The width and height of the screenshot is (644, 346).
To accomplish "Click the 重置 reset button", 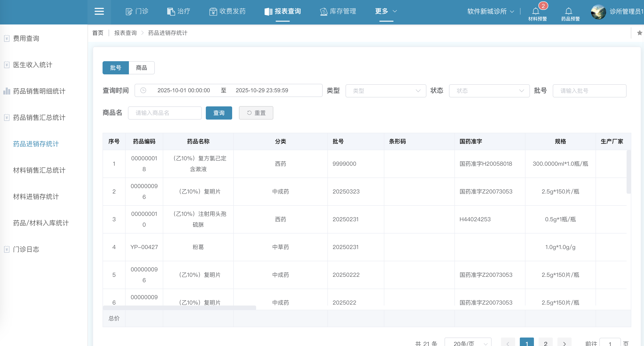I will click(x=256, y=113).
